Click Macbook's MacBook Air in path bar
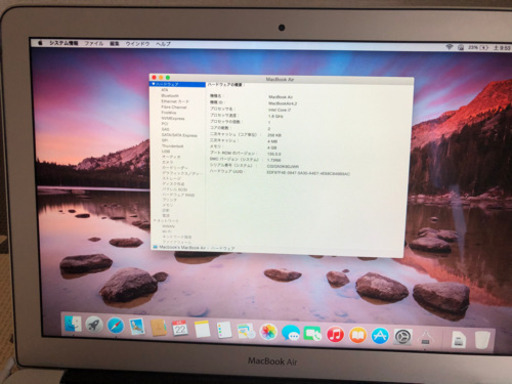 pyautogui.click(x=182, y=247)
